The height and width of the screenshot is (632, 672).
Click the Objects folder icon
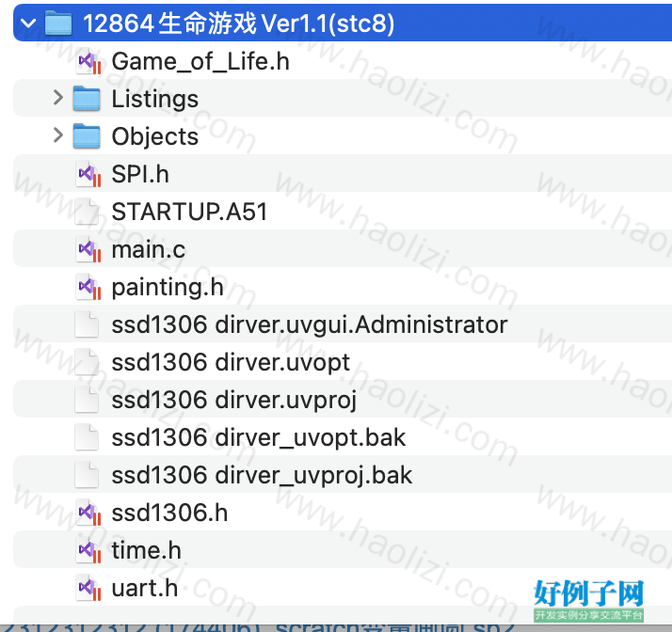[x=87, y=136]
